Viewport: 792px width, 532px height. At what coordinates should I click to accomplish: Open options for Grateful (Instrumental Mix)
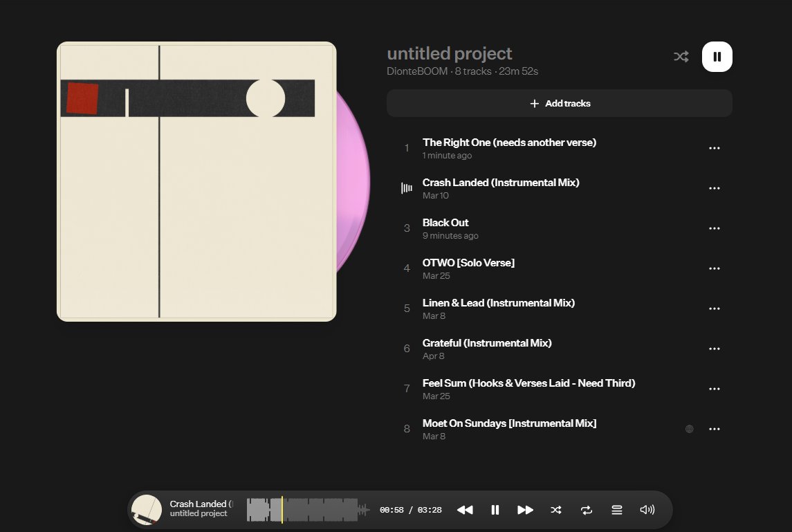(x=715, y=349)
